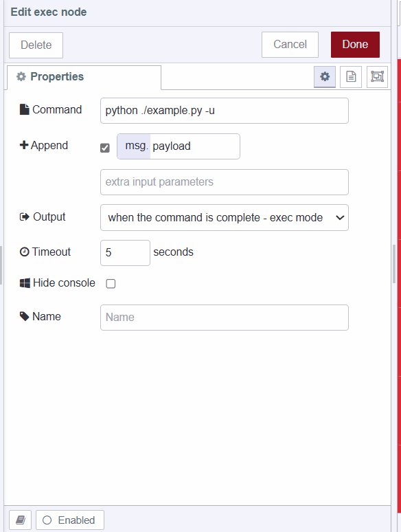Open node properties gear icon
The image size is (401, 532).
(324, 77)
